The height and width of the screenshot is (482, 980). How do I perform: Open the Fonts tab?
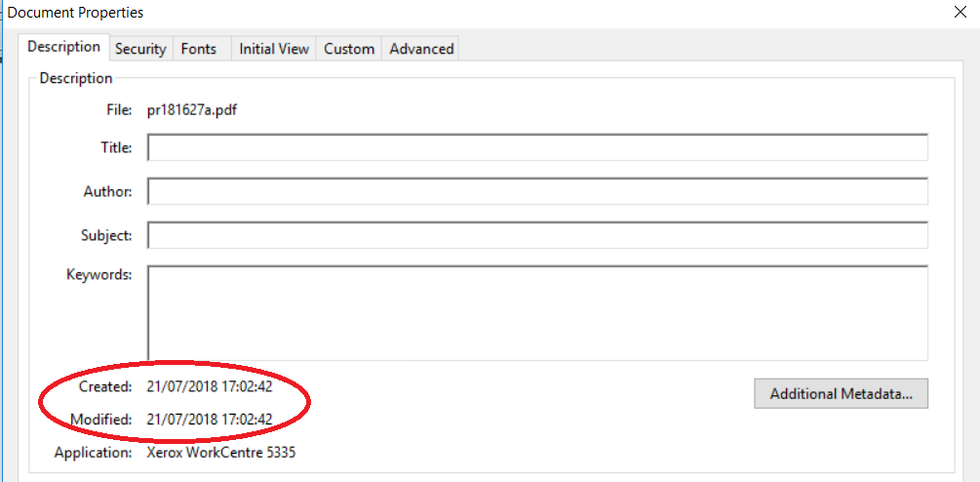[199, 49]
